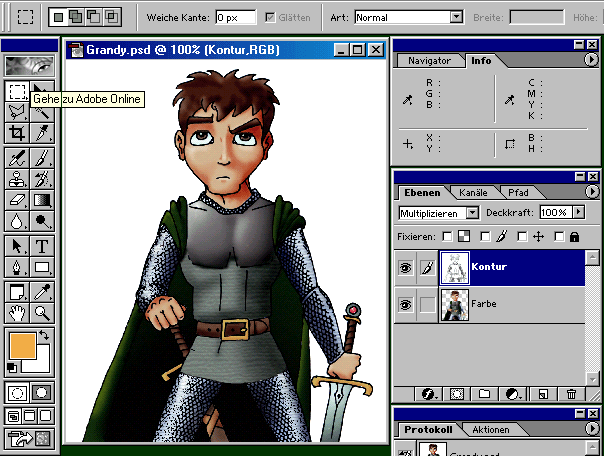This screenshot has height=456, width=604.
Task: Open coordinate units crosshair in Info palette
Action: [408, 144]
